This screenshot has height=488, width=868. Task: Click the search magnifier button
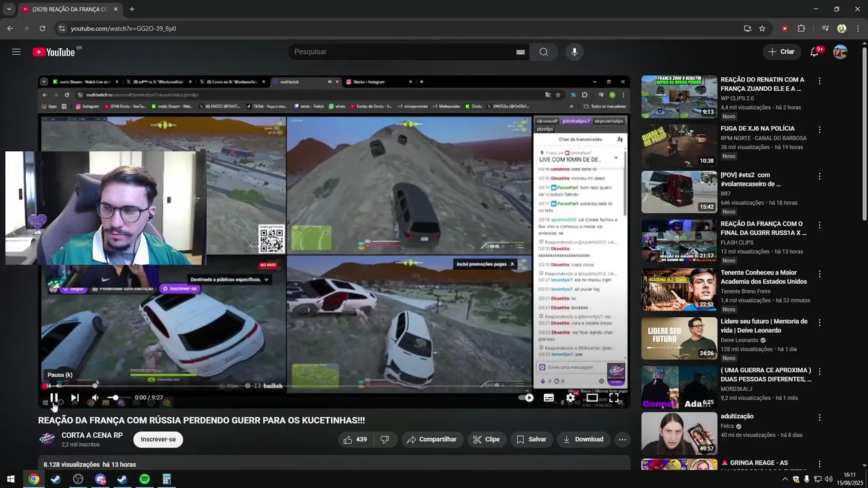point(543,52)
